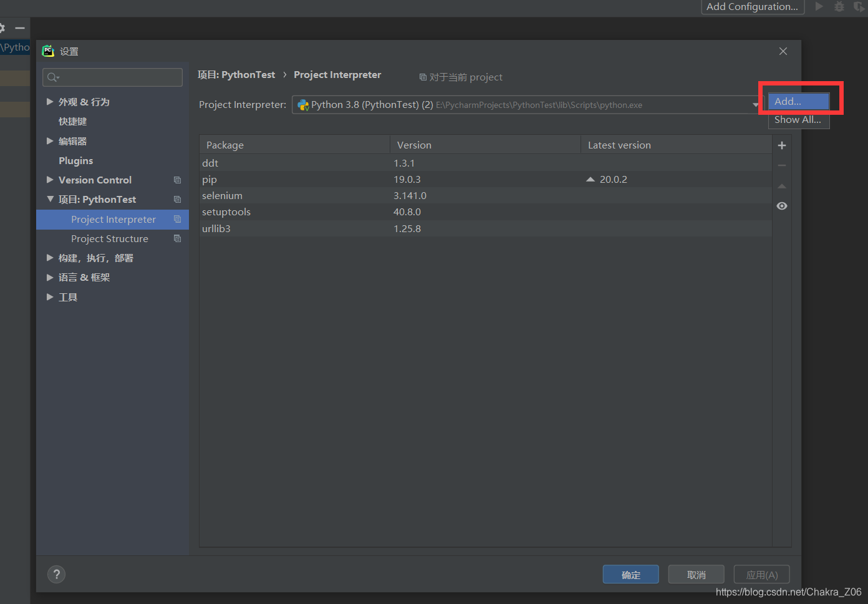
Task: Click latest version 20.0.2 cell
Action: [x=613, y=179]
